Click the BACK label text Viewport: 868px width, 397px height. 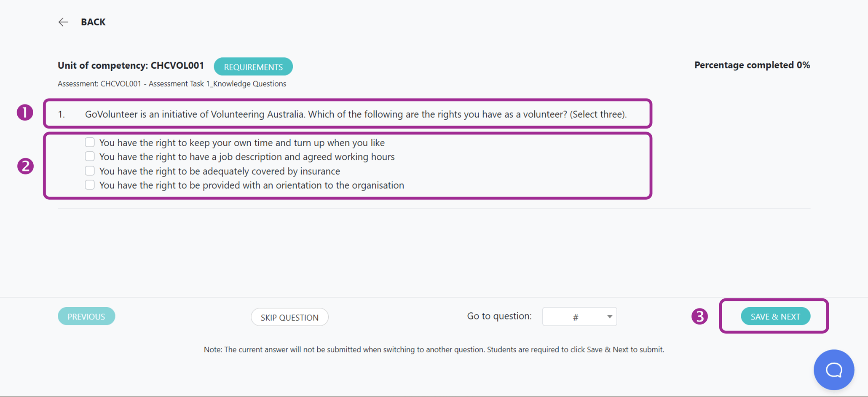coord(93,22)
